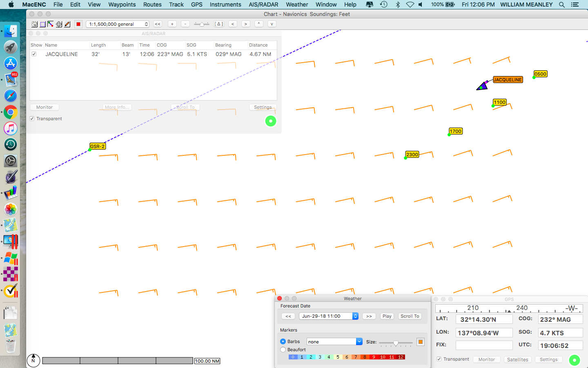
Task: Select the dotted rectangle zoom tool
Action: pos(42,24)
